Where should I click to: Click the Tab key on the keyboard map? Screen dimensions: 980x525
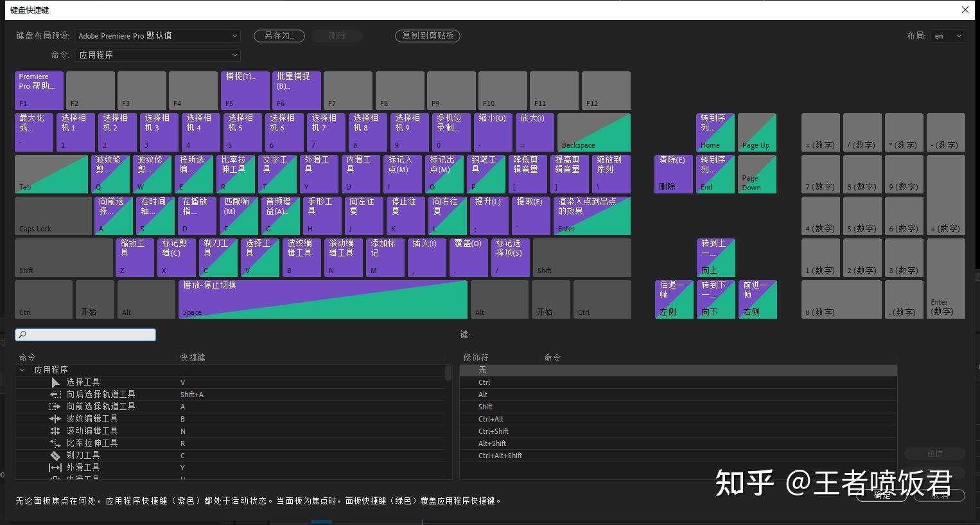coord(51,174)
